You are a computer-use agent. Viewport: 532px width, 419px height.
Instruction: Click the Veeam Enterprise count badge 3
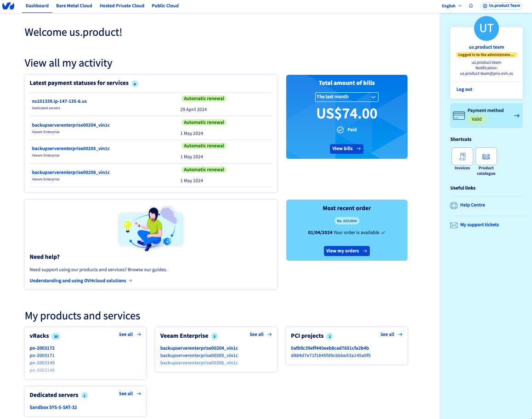pos(214,336)
